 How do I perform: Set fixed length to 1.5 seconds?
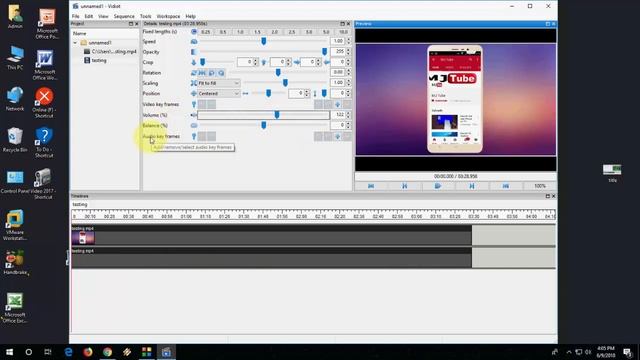(258, 32)
